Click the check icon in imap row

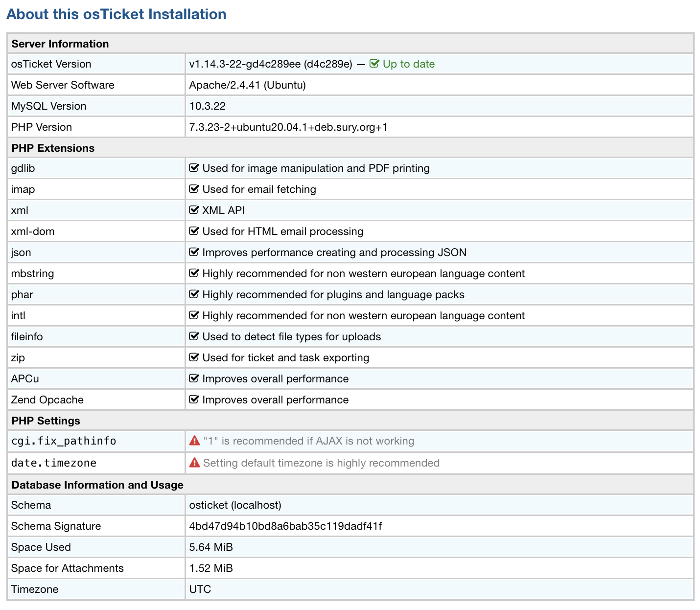point(194,189)
